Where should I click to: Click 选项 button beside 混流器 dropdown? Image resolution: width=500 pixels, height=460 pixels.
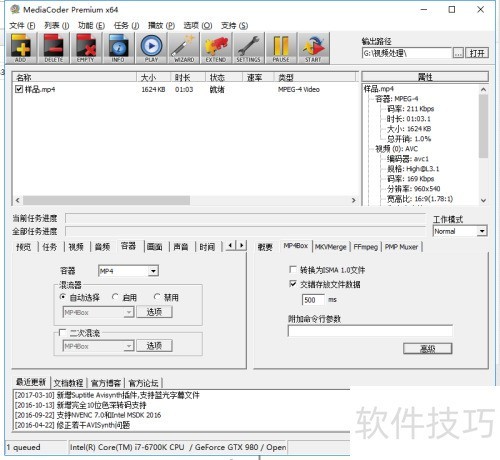[x=154, y=312]
